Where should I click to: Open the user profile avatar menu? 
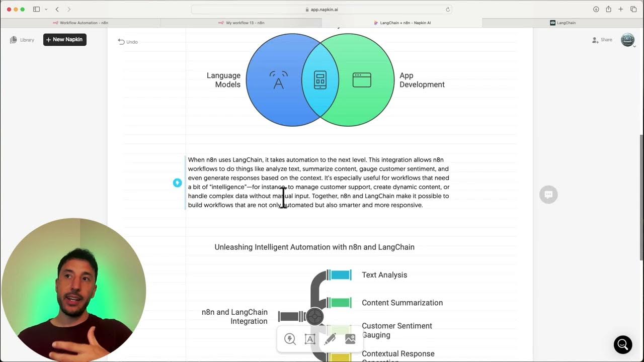(x=627, y=40)
